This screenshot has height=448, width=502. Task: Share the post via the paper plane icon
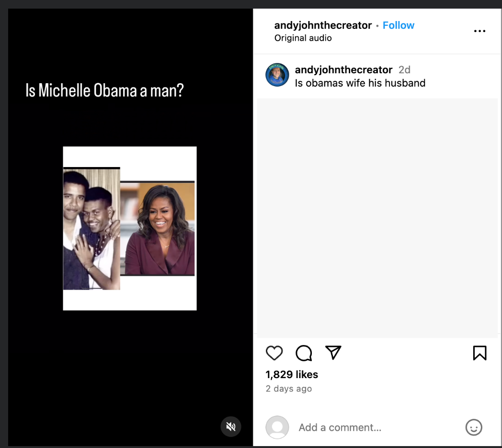(x=333, y=352)
